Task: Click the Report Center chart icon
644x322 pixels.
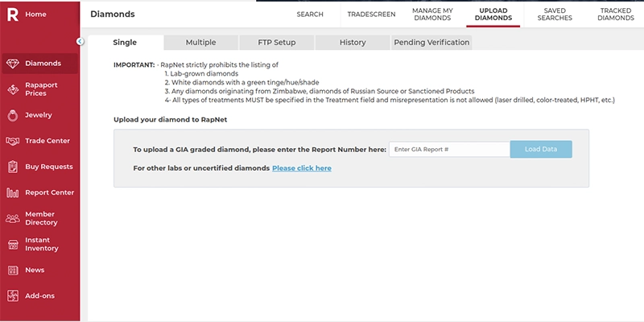Action: pyautogui.click(x=13, y=192)
